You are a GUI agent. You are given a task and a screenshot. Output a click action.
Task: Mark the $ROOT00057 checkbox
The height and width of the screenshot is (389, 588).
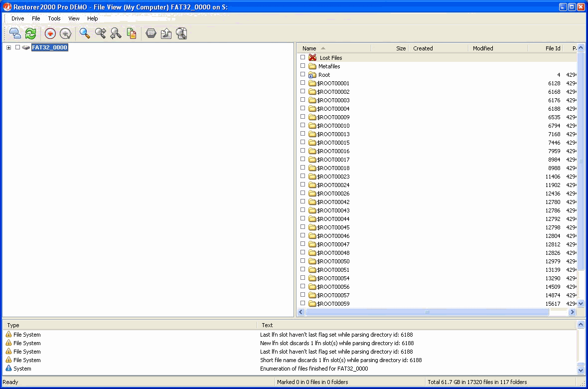pyautogui.click(x=302, y=295)
